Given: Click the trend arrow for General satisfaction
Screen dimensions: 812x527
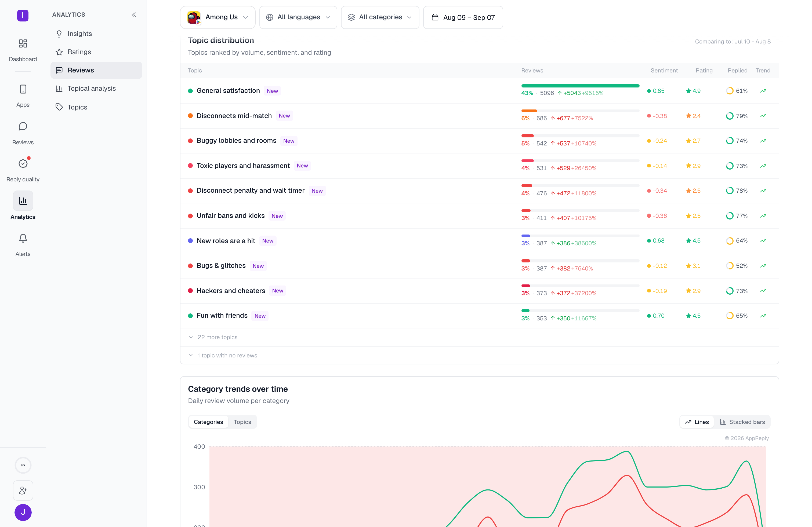Looking at the screenshot, I should 763,91.
